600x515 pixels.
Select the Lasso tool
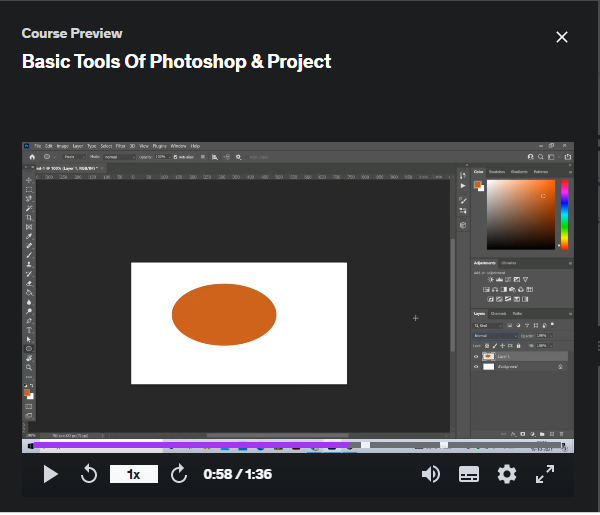[x=29, y=199]
